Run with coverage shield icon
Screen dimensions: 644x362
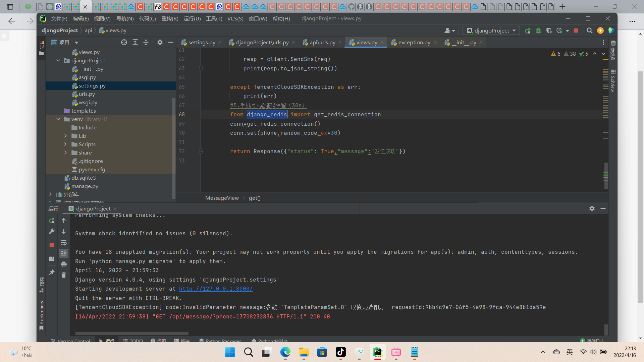click(x=549, y=31)
